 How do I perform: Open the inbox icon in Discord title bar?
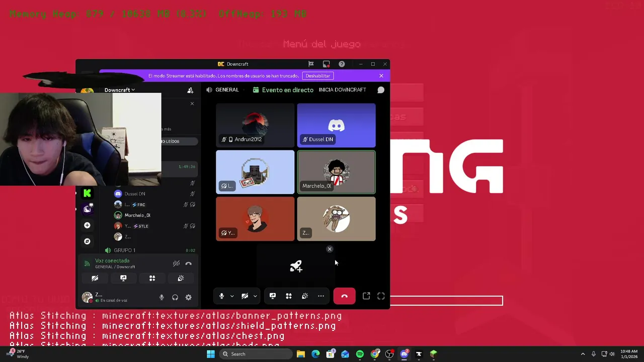pos(327,64)
